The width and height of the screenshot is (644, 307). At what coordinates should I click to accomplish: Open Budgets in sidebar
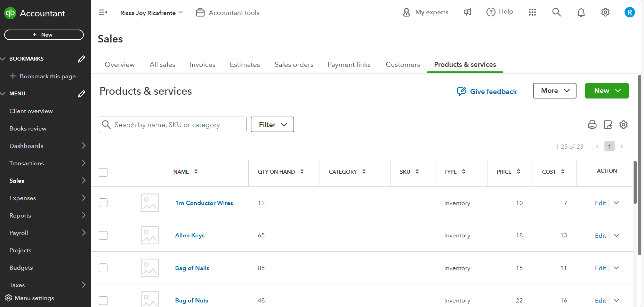point(21,268)
